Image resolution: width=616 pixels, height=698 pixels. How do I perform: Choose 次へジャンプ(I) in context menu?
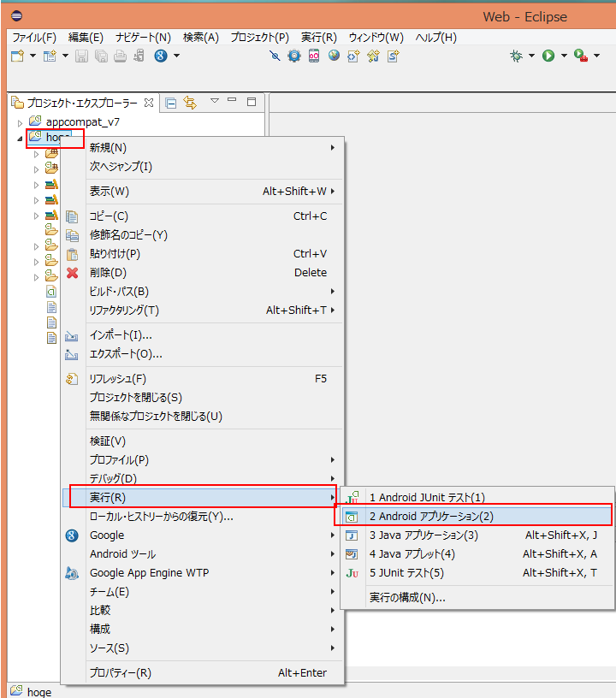(203, 167)
